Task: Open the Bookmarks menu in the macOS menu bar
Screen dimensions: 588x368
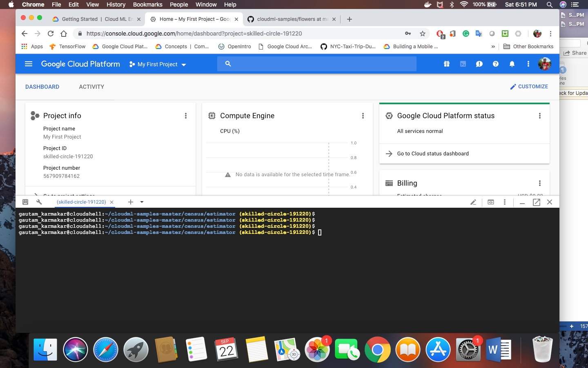Action: click(147, 4)
